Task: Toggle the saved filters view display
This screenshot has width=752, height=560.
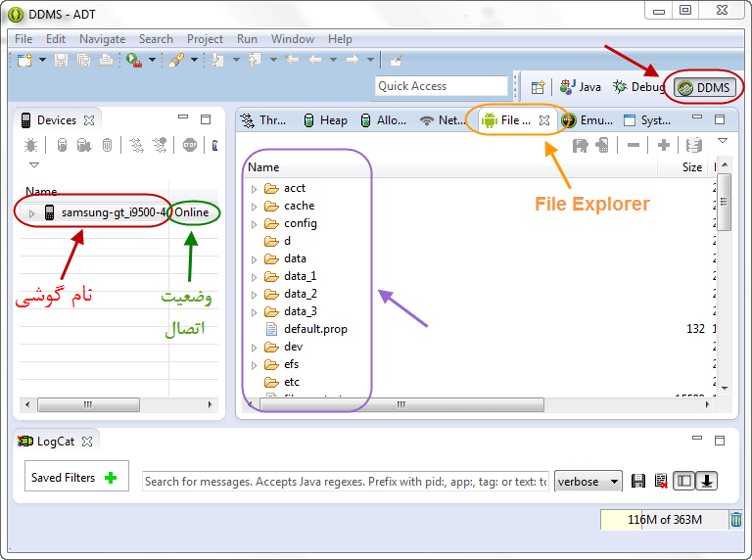Action: [683, 481]
